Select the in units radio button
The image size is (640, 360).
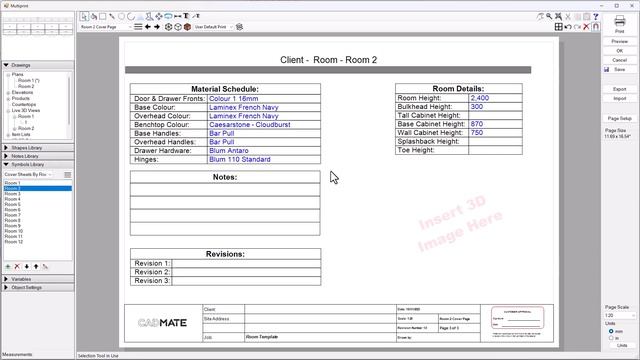[611, 338]
